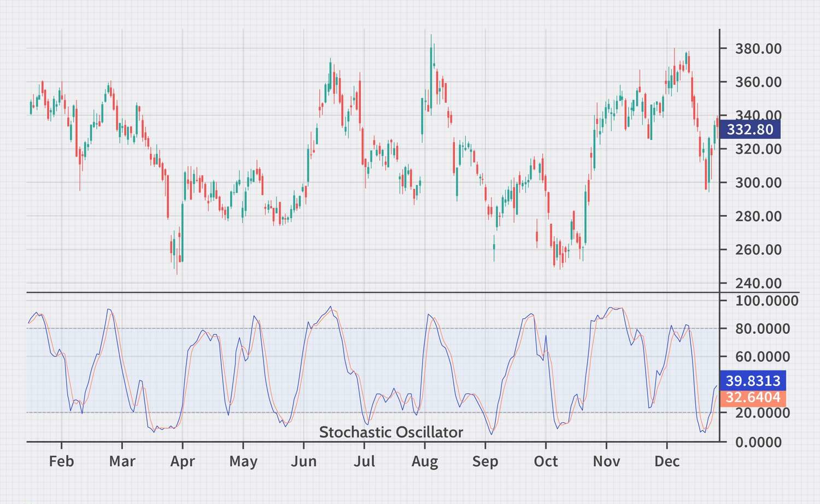Select the 39.8313 stochastic value badge
This screenshot has height=504, width=820.
pyautogui.click(x=751, y=379)
